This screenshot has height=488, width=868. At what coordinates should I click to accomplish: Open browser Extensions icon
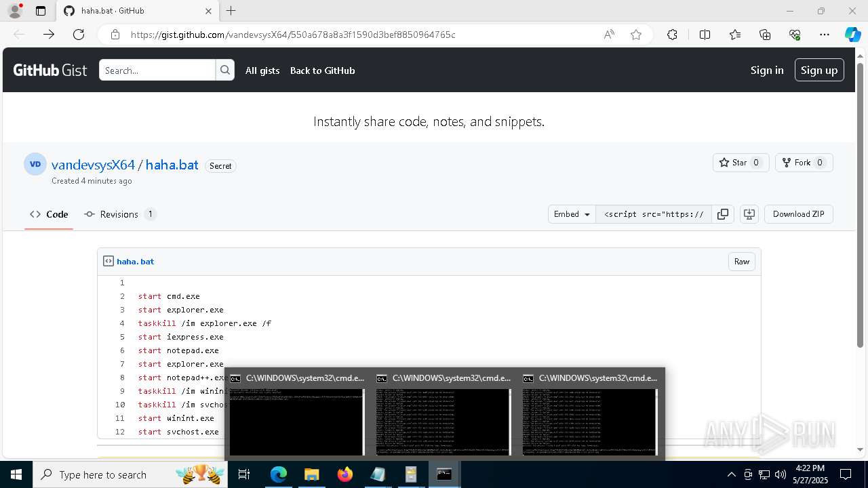[672, 35]
